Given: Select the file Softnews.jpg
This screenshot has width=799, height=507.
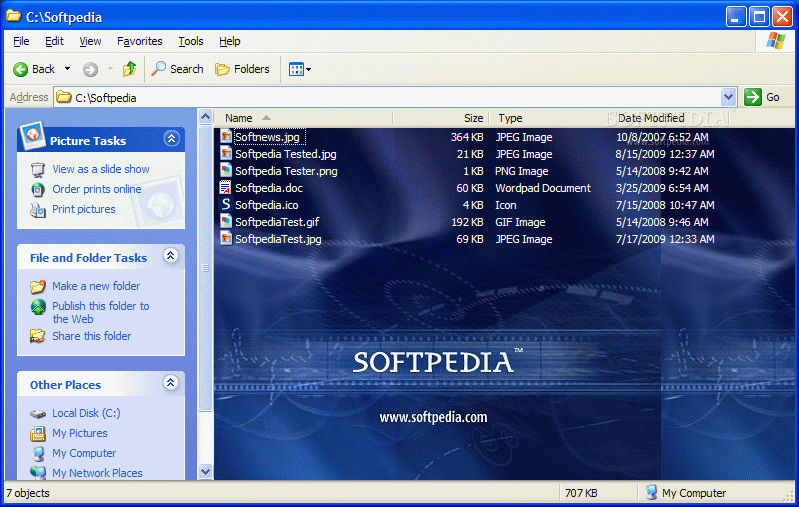Looking at the screenshot, I should click(x=267, y=137).
